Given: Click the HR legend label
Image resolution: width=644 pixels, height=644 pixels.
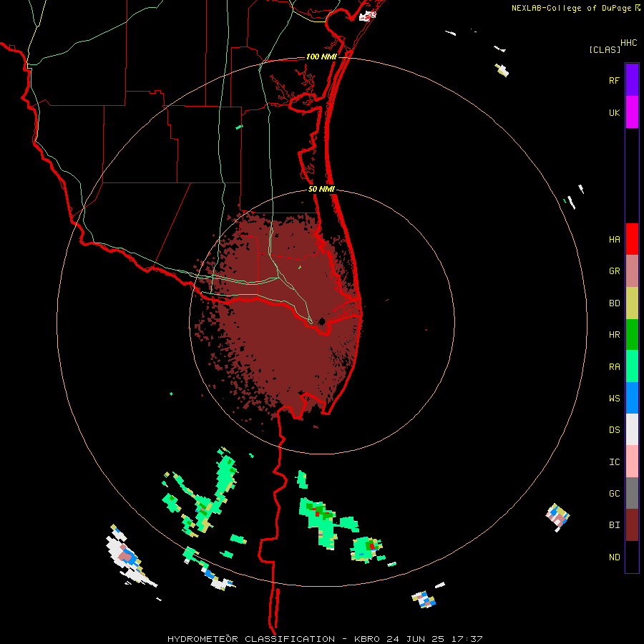Looking at the screenshot, I should [x=614, y=335].
